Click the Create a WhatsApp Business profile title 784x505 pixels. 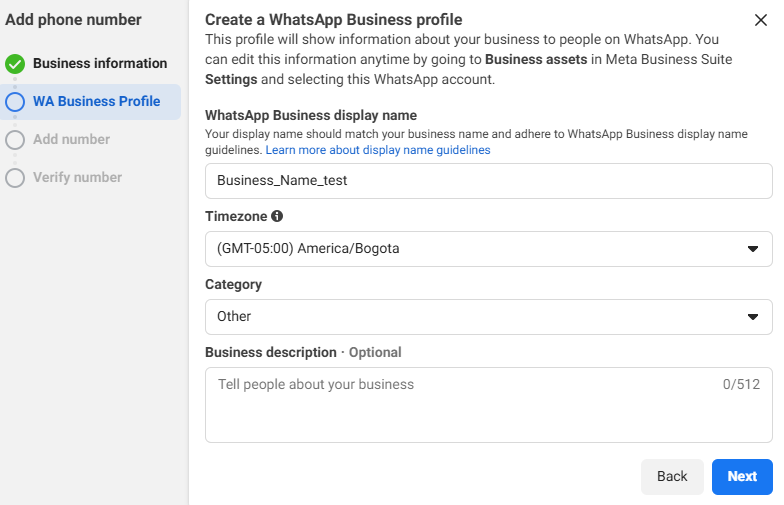(334, 20)
